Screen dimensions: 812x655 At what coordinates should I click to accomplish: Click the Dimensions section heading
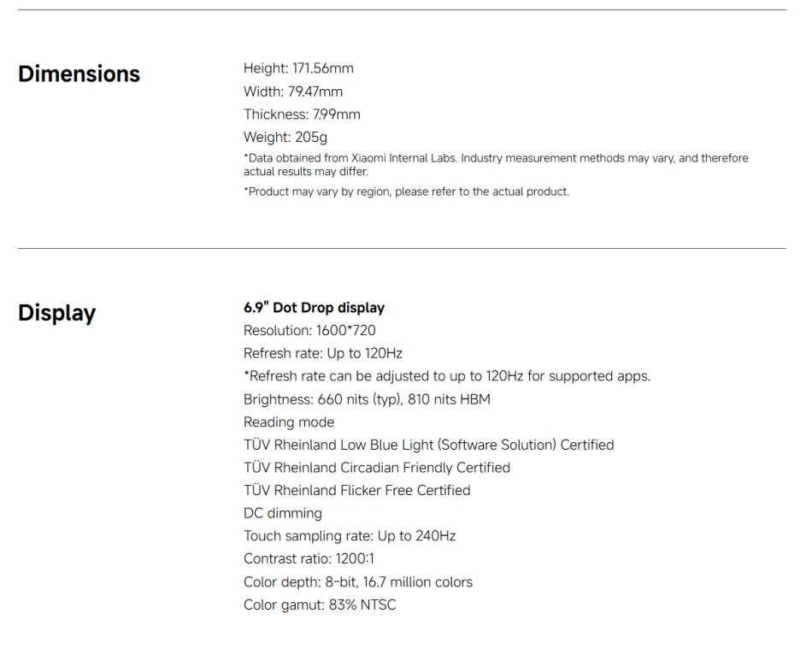79,74
